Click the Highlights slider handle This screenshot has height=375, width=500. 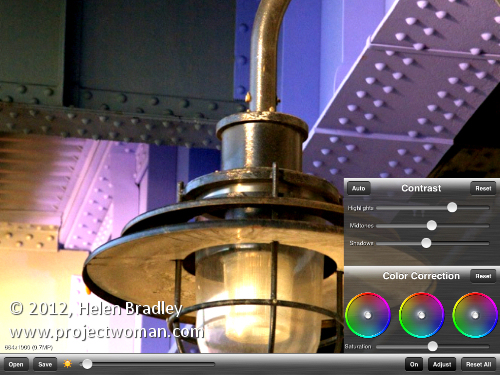[452, 207]
